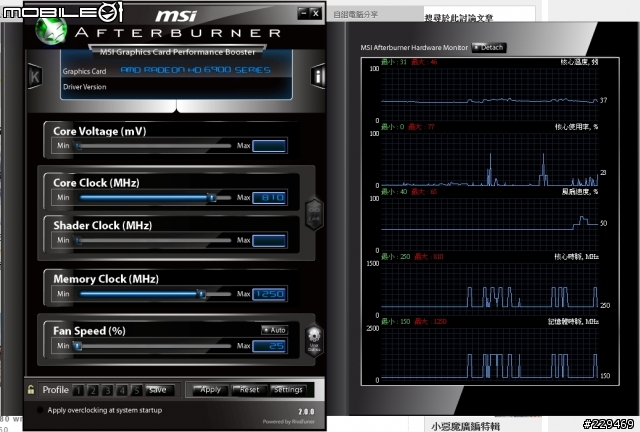640x432 pixels.
Task: Click the Core Voltage value field
Action: pos(269,146)
